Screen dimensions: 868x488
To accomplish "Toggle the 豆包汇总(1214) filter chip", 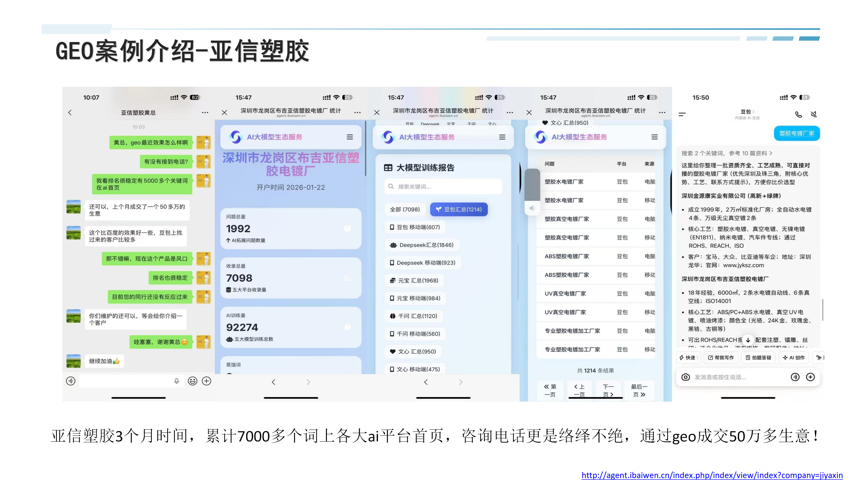I will click(459, 209).
